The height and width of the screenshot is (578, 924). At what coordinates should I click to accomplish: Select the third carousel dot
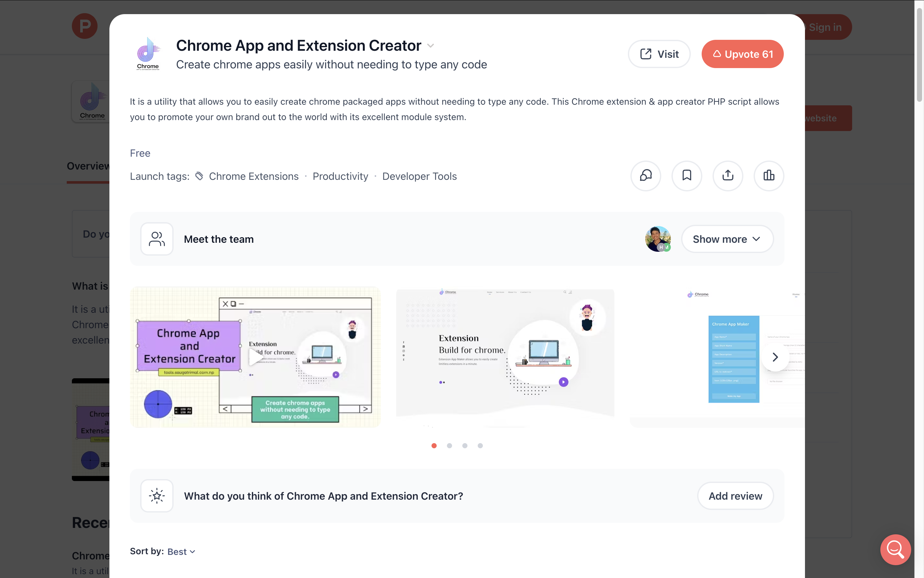coord(465,446)
